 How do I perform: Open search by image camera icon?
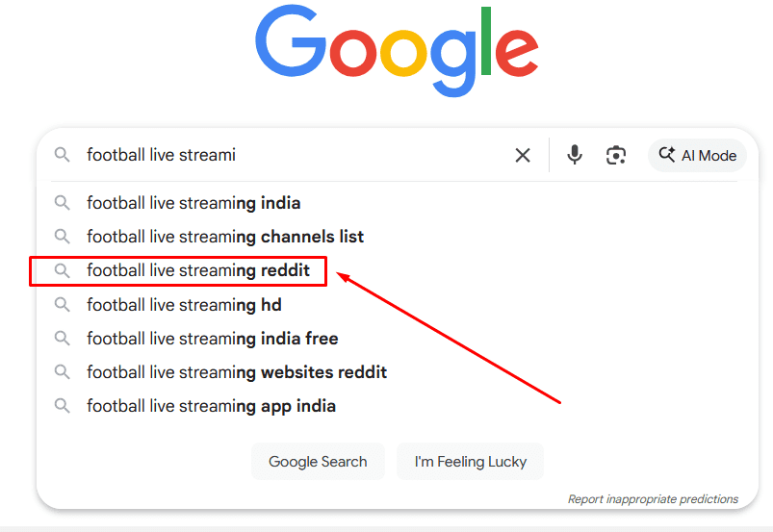point(616,155)
